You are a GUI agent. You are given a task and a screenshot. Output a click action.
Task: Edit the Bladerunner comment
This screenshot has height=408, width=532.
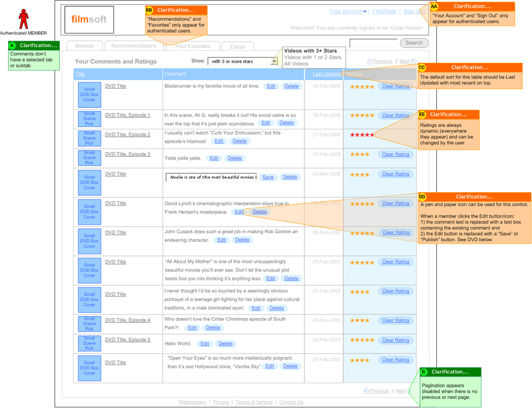271,86
